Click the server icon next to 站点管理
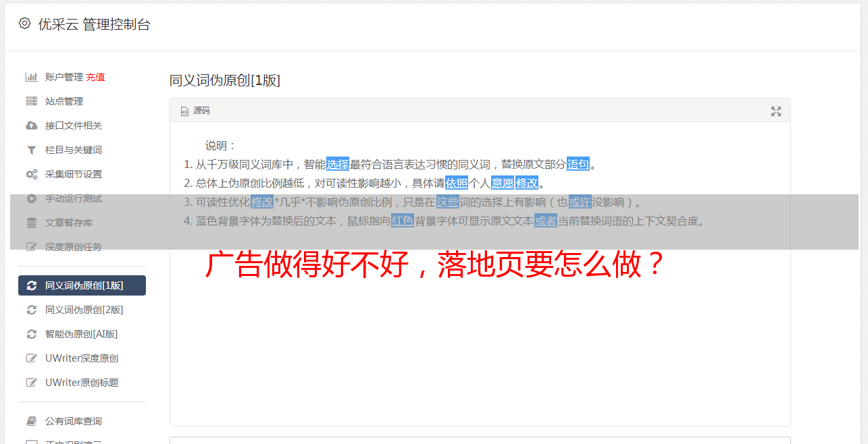 [31, 101]
